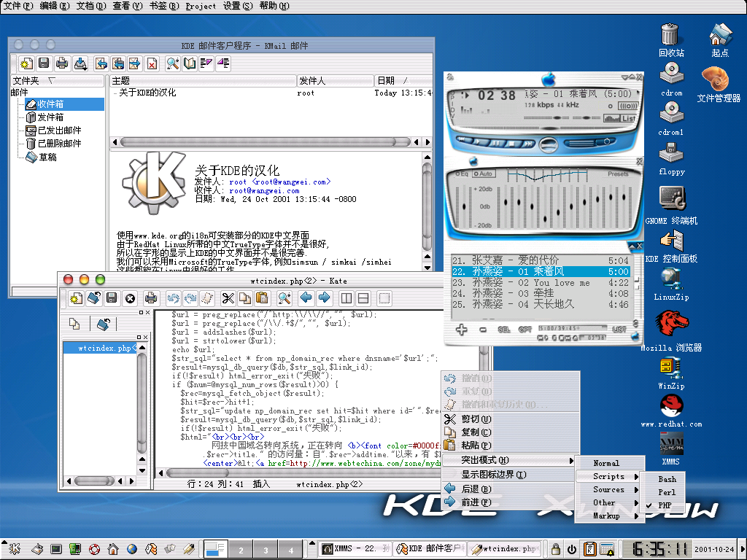Expand 突出模式 submenu
747x560 pixels.
[508, 461]
